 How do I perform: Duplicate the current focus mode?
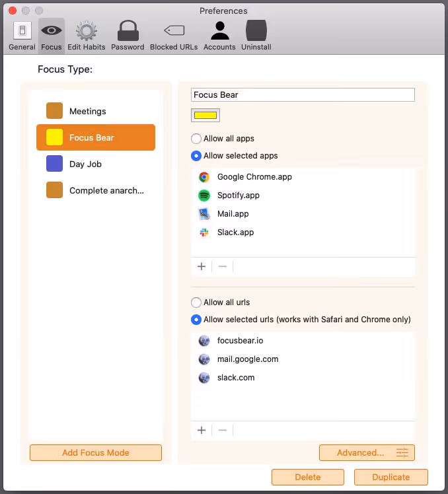click(x=391, y=477)
